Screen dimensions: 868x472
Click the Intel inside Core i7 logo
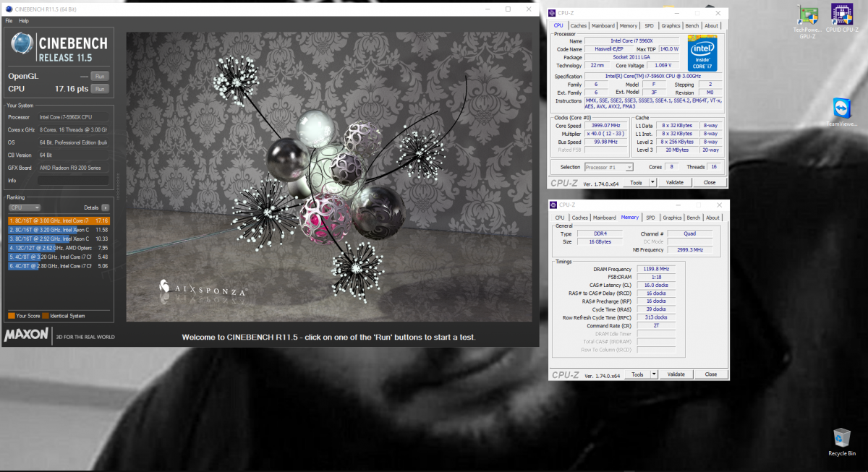click(702, 53)
